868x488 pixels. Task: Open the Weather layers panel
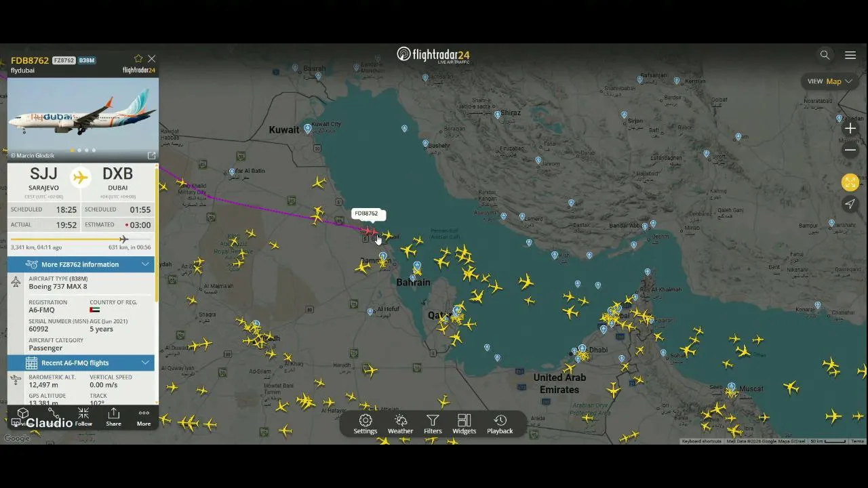coord(400,424)
